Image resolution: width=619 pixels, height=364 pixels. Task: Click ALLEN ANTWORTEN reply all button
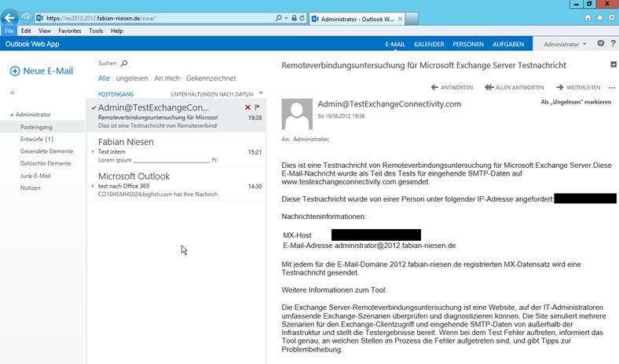point(515,88)
